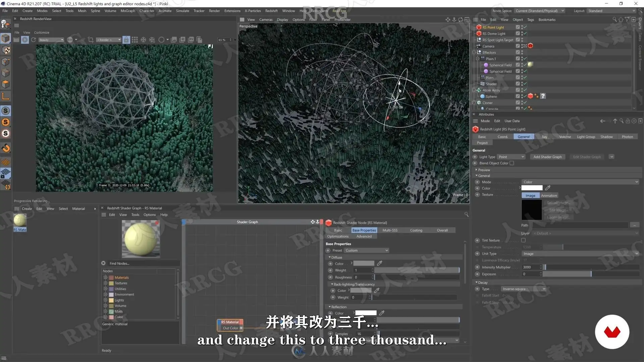Toggle enable check on RS Dome Light row
Viewport: 644px width, 362px height.
[x=525, y=34]
